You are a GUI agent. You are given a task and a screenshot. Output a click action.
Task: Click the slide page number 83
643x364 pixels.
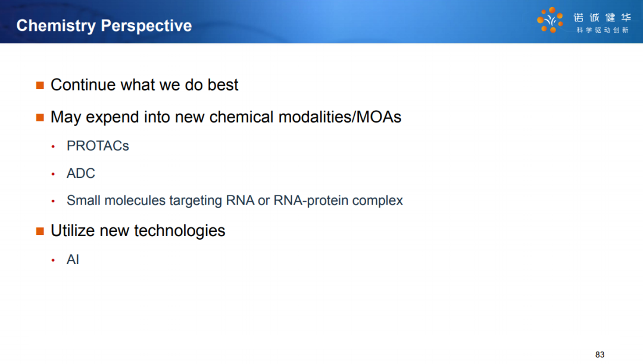(x=600, y=354)
